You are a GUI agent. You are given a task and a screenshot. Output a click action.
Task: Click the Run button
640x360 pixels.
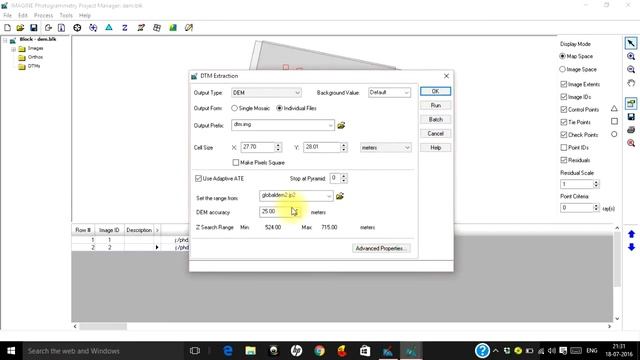pyautogui.click(x=436, y=105)
